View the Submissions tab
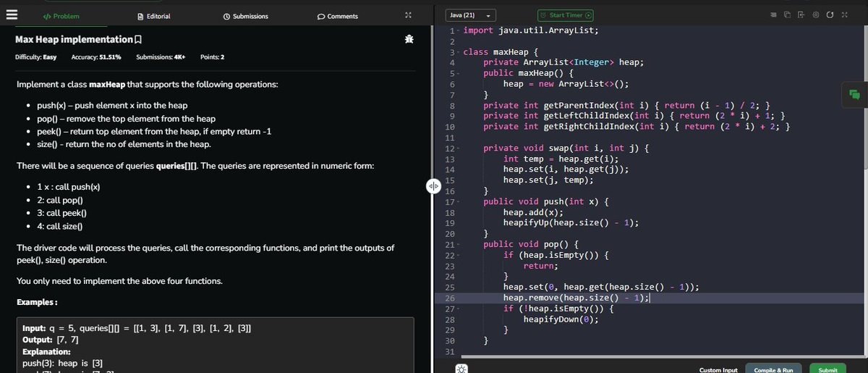This screenshot has height=373, width=868. click(246, 16)
